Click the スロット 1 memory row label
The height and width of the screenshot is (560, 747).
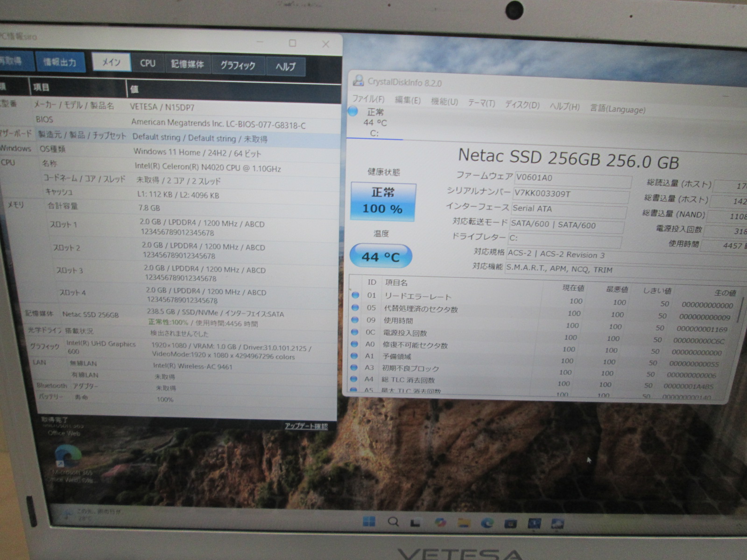pos(63,224)
